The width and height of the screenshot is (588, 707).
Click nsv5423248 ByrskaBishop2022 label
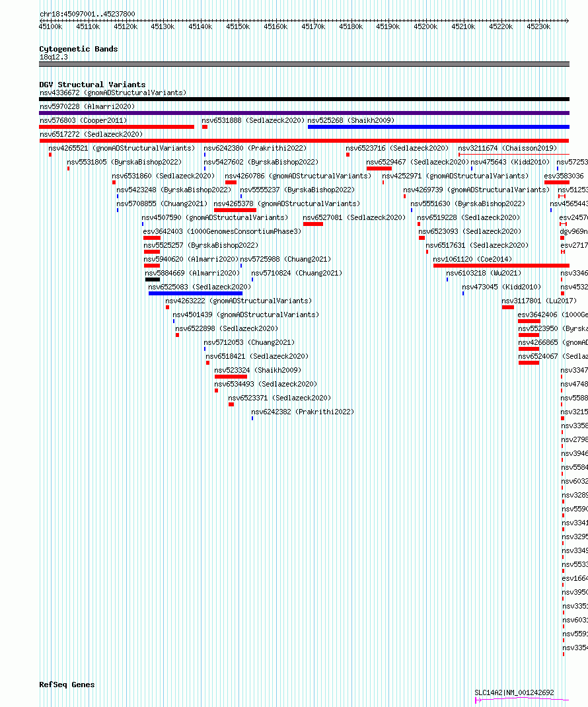coord(174,190)
